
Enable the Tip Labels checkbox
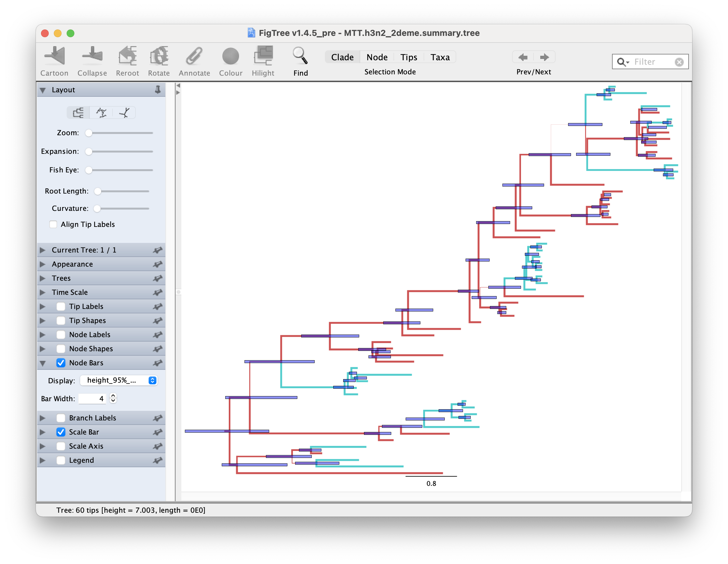61,306
